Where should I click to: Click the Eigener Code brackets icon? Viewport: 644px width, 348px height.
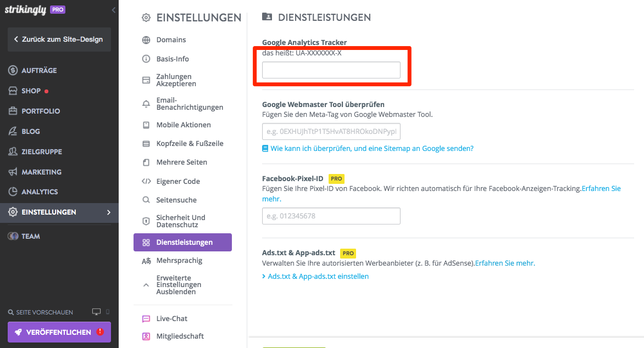[146, 181]
